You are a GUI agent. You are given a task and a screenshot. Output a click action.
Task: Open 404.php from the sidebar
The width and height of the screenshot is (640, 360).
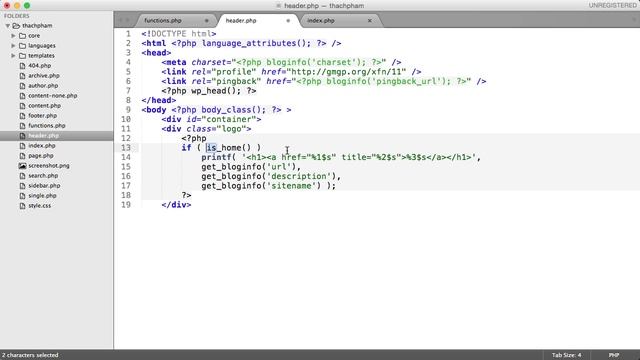tap(40, 66)
